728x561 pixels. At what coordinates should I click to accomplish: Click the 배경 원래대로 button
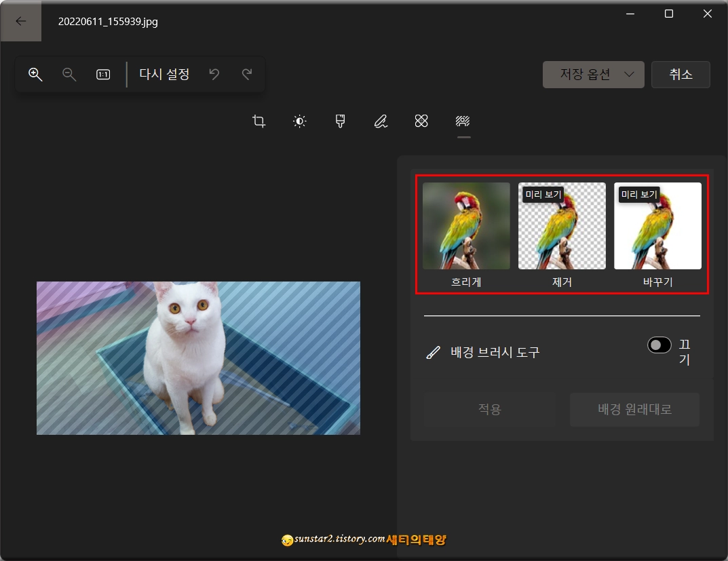click(x=634, y=409)
